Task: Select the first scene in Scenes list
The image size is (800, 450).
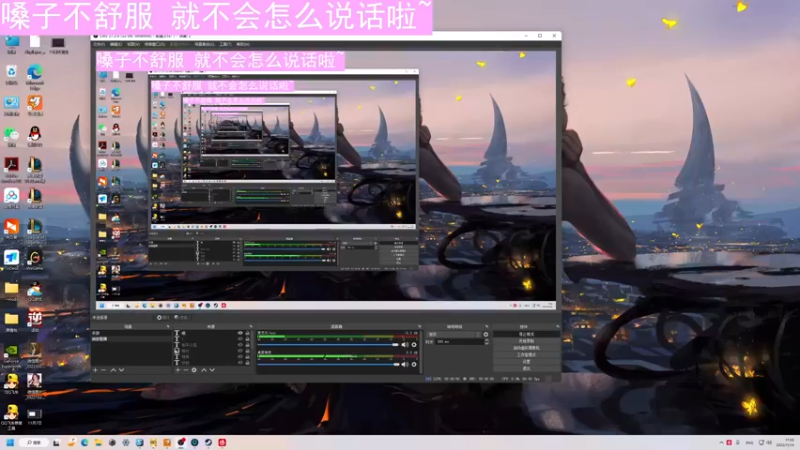Action: [130, 333]
